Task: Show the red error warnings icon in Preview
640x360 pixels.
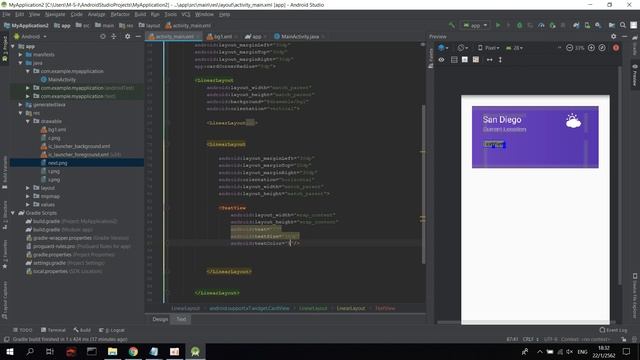Action: point(616,48)
